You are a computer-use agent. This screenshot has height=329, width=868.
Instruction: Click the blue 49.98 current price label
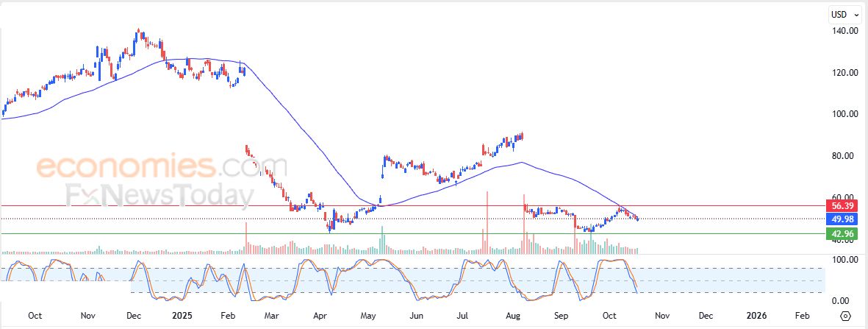[x=841, y=219]
